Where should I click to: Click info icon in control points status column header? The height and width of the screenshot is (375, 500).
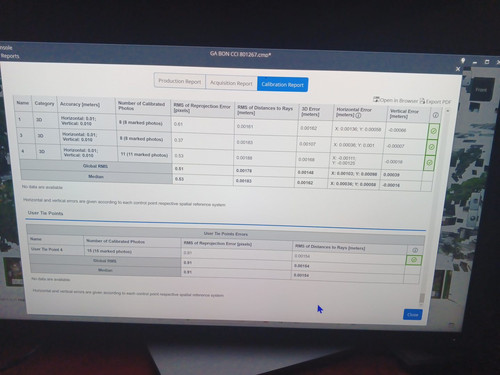pos(435,115)
